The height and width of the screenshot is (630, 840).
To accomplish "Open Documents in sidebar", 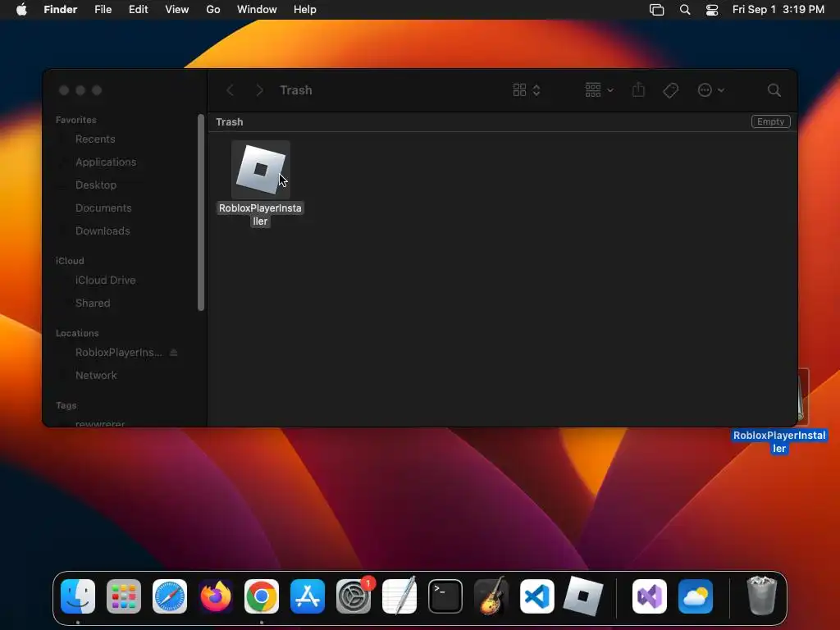I will point(103,208).
